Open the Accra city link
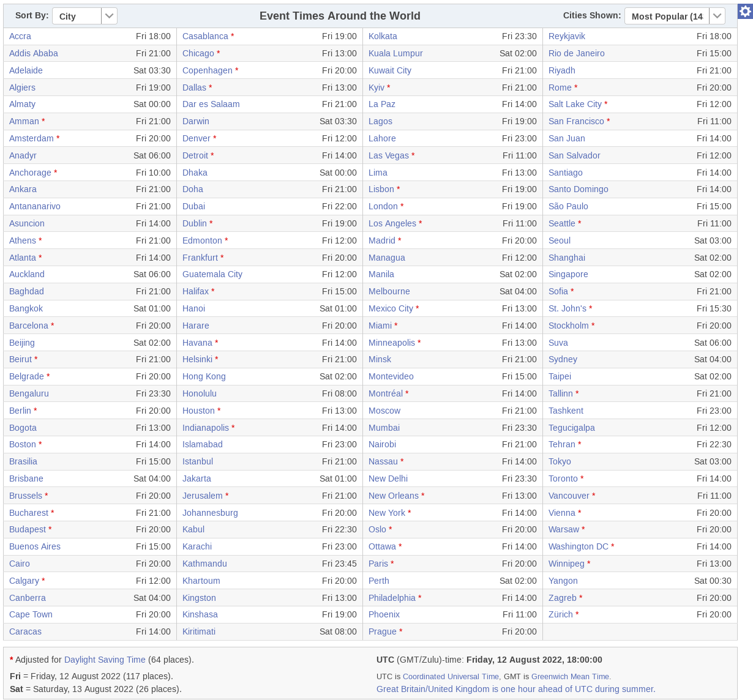This screenshot has height=700, width=753. 20,36
